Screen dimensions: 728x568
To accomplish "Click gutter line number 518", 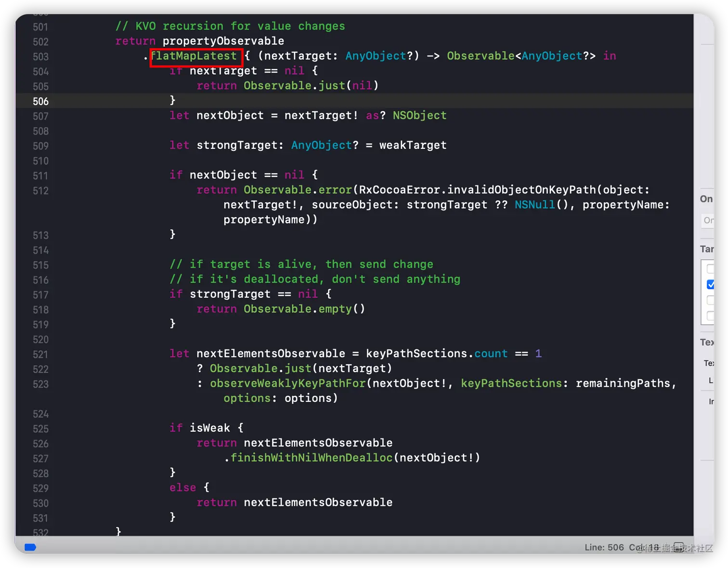I will (x=40, y=309).
